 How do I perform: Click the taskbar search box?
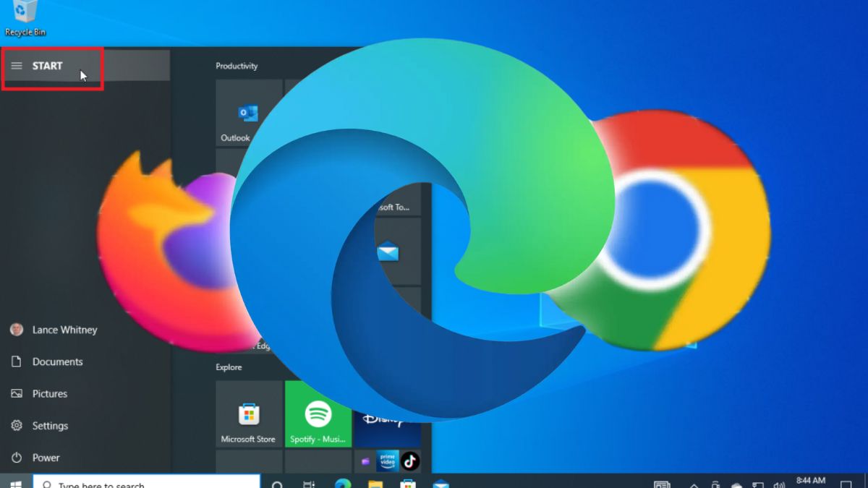[147, 483]
